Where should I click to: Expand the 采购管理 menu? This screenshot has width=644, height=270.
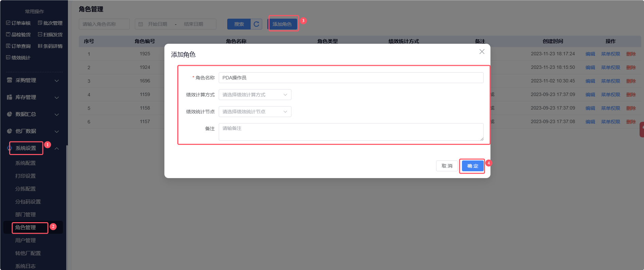[x=33, y=80]
